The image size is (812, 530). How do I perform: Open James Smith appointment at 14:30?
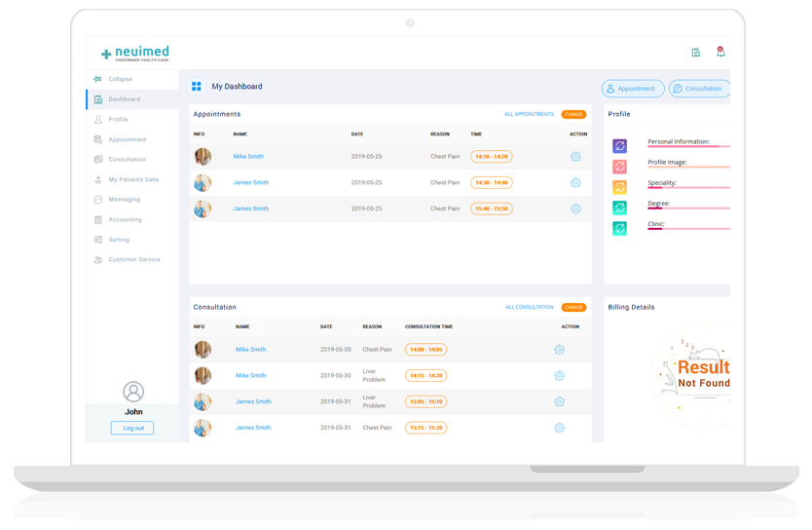(x=250, y=182)
